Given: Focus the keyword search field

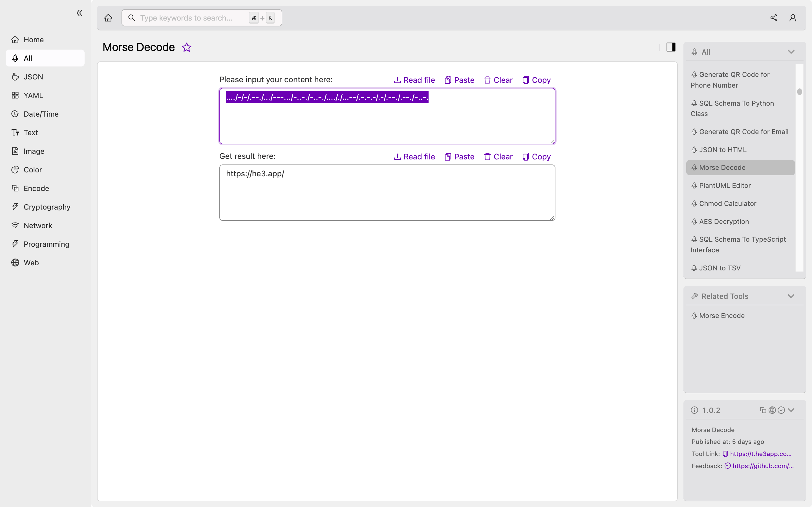Looking at the screenshot, I should pyautogui.click(x=191, y=18).
